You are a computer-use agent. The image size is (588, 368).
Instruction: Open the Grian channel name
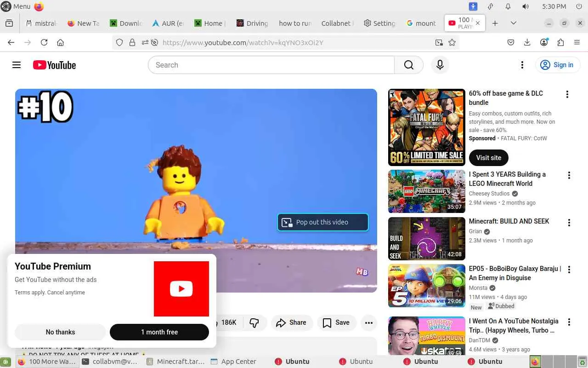pos(475,231)
